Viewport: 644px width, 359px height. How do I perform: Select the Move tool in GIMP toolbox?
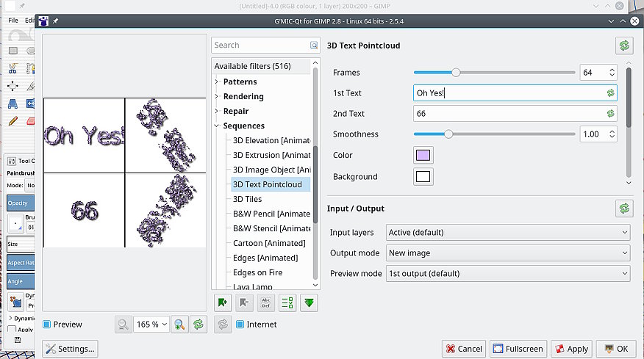pos(12,86)
